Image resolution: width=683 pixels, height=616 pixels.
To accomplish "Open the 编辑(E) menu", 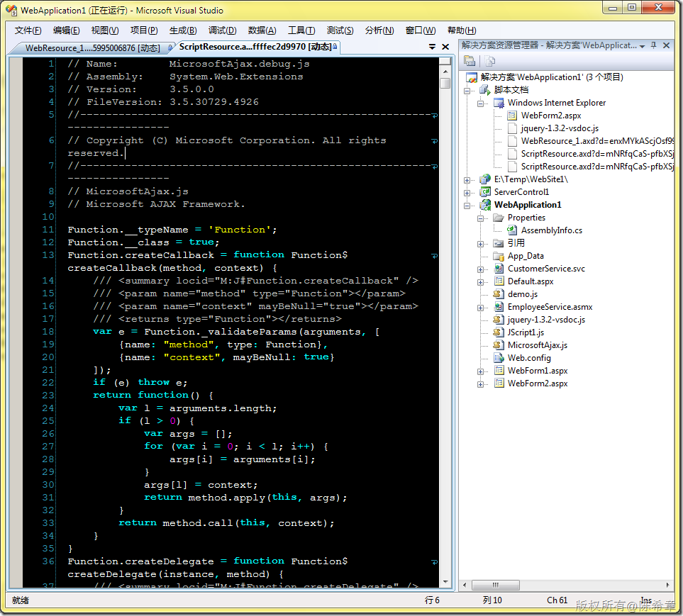I will click(66, 30).
